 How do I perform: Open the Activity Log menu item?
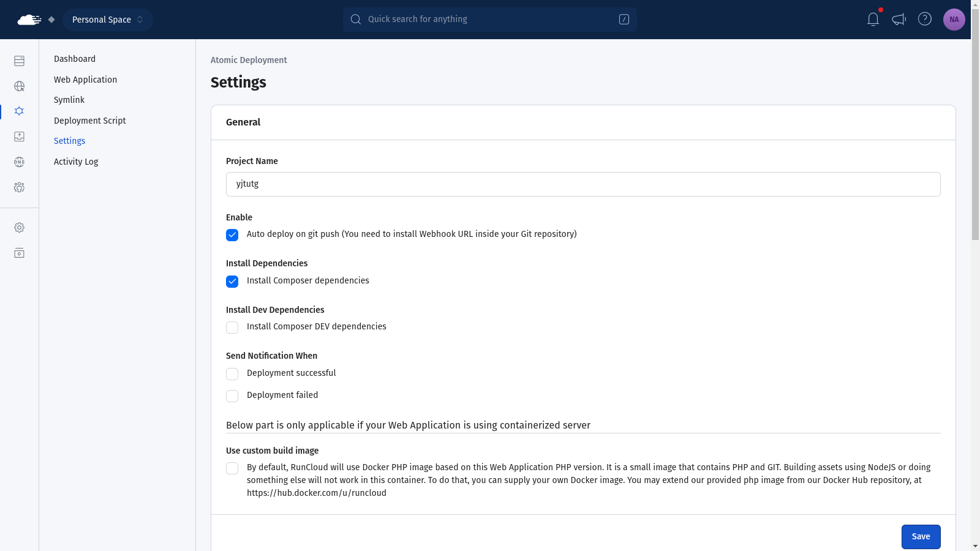[x=76, y=162]
